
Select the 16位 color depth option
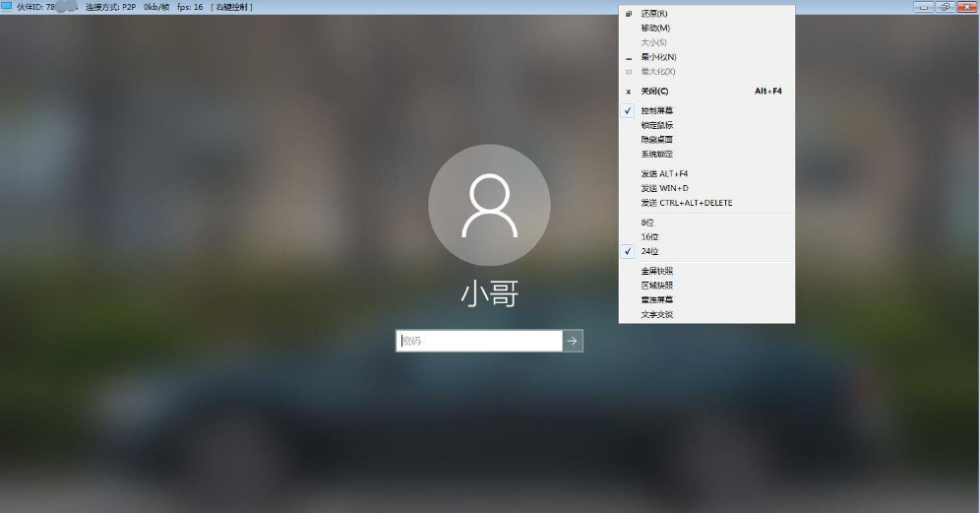point(706,236)
